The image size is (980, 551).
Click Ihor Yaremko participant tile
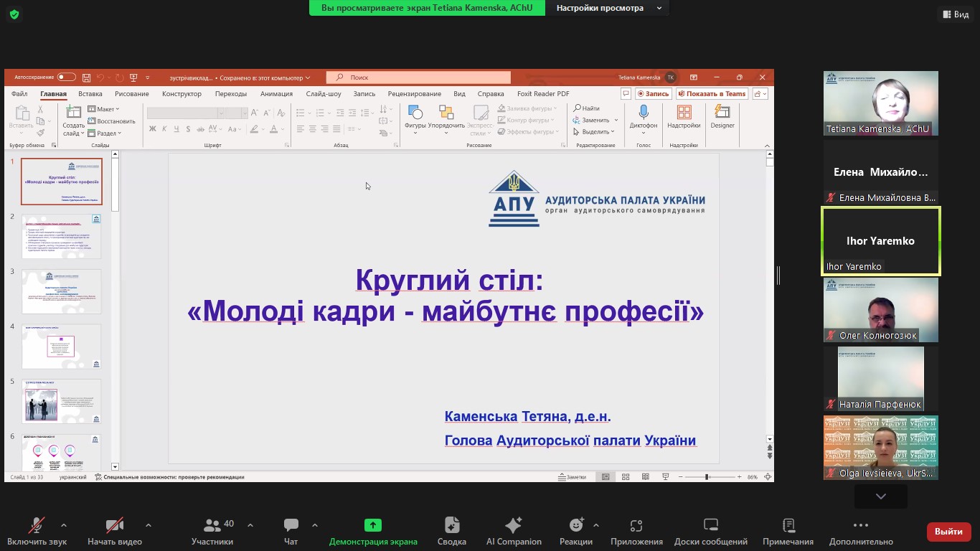[x=881, y=241]
